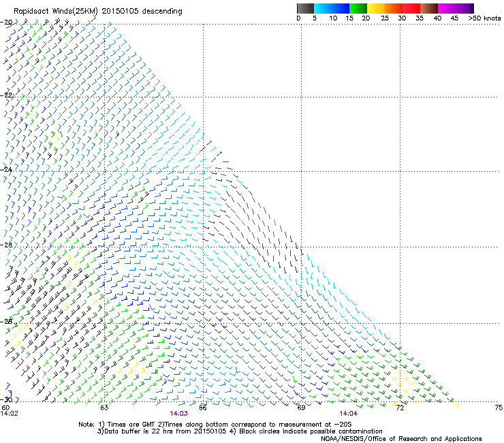Click the longitude label 66
The height and width of the screenshot is (443, 504).
coord(203,408)
